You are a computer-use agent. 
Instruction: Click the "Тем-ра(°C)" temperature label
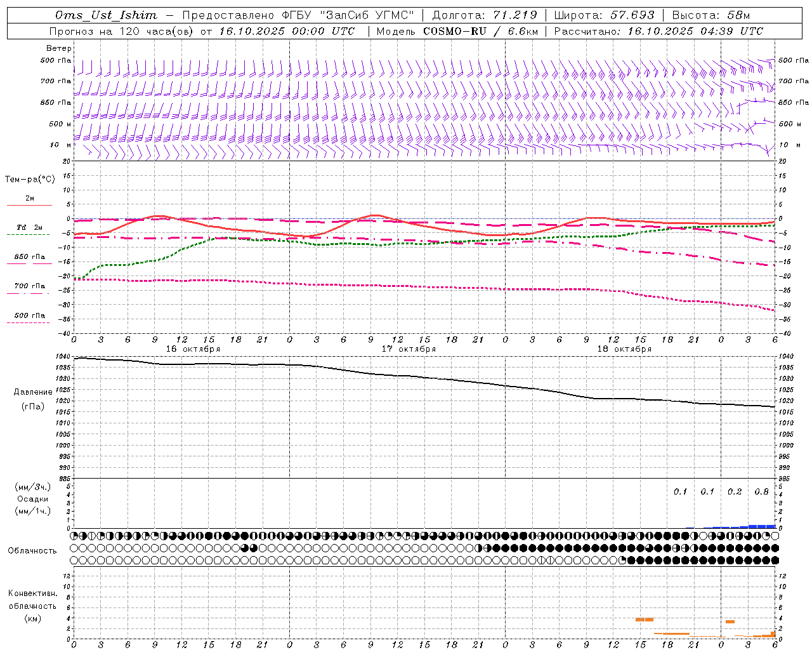pos(30,180)
